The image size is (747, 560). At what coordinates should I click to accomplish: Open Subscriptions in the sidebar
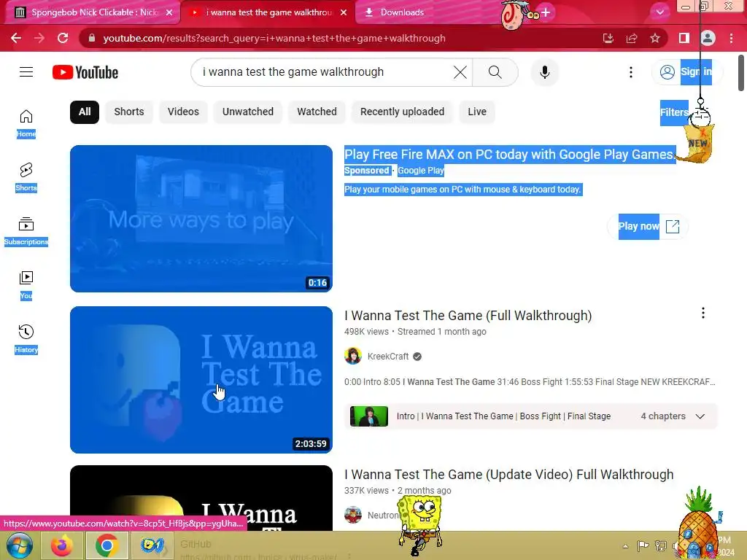(x=26, y=231)
